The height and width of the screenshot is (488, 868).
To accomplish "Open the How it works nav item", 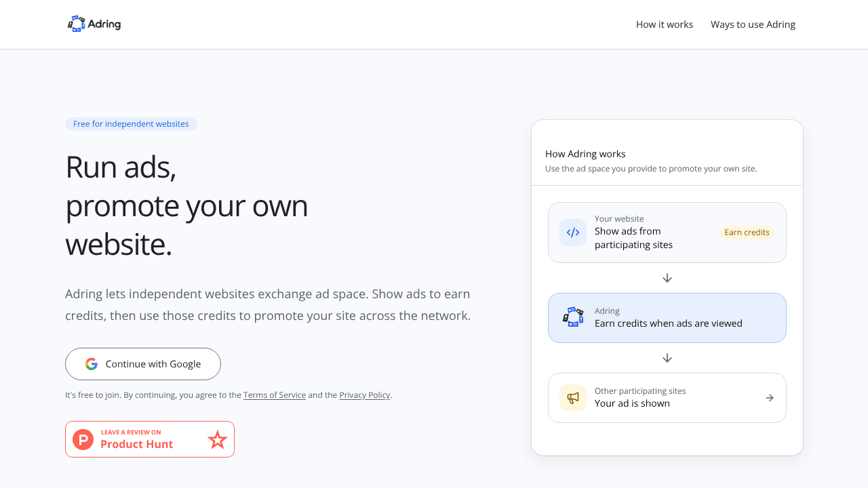I will click(x=665, y=24).
